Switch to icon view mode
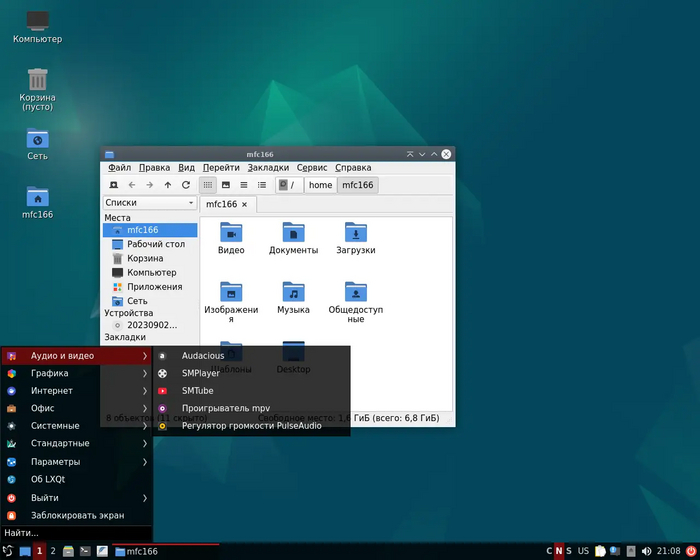Image resolution: width=700 pixels, height=560 pixels. (208, 185)
